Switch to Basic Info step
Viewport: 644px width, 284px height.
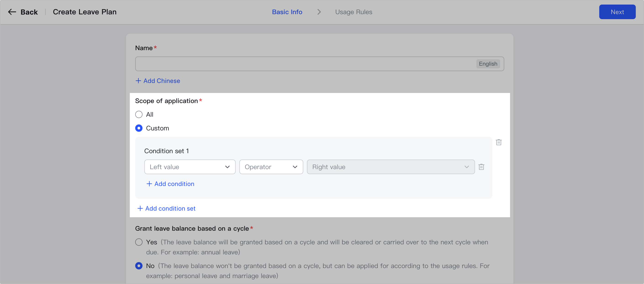[x=287, y=12]
